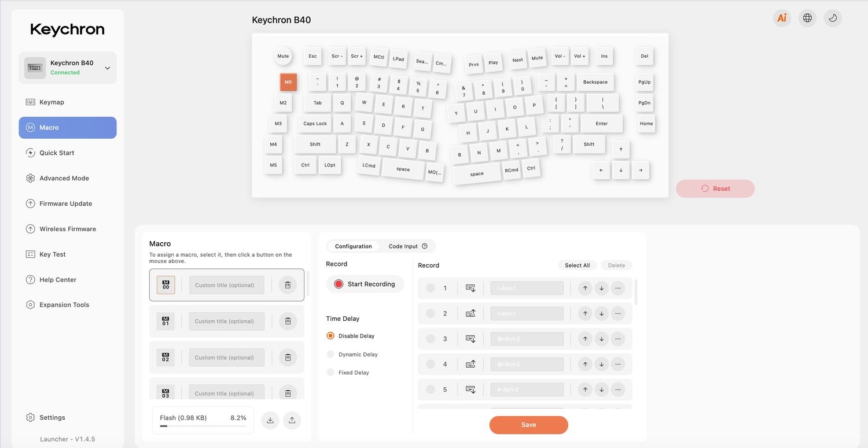Toggle dark mode with the moon icon
The width and height of the screenshot is (868, 448).
[x=833, y=18]
